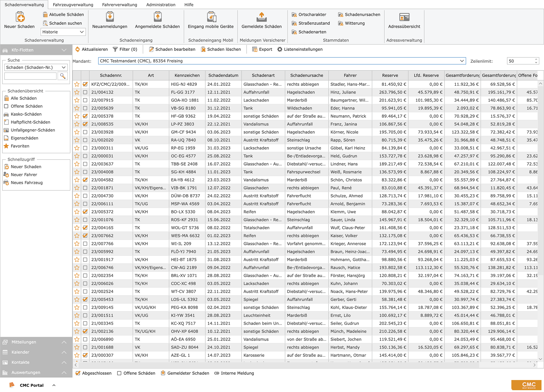Click Neues Fahrzeug quick access
The width and height of the screenshot is (544, 392).
(x=23, y=183)
